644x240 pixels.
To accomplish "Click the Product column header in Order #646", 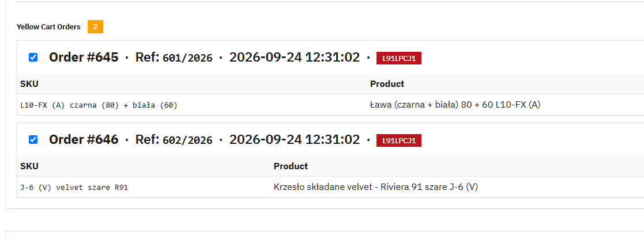I will [291, 166].
